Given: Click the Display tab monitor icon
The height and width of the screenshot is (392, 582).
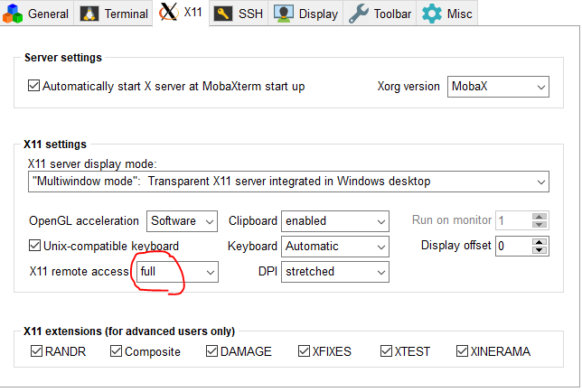Looking at the screenshot, I should [x=284, y=14].
